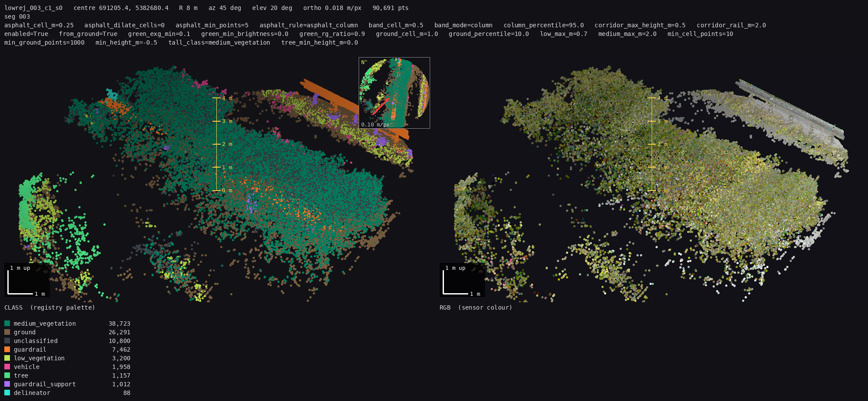Click the CLASS (registry palette) label

point(49,307)
